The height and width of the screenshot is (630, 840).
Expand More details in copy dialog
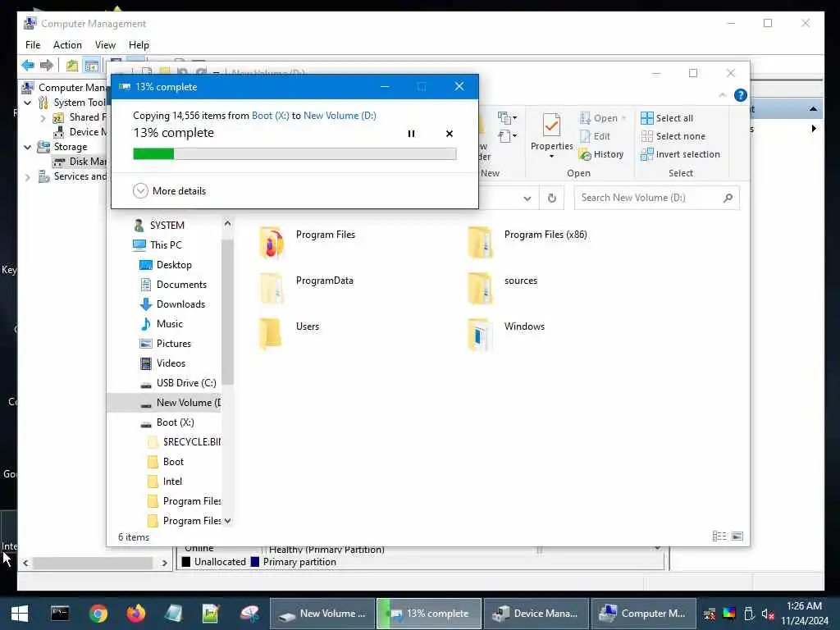[169, 190]
